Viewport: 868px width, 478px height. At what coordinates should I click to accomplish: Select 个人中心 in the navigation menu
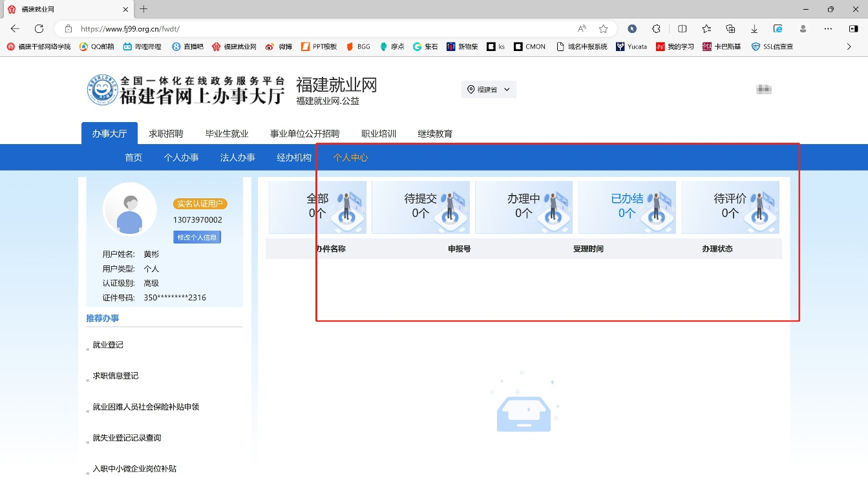[350, 157]
